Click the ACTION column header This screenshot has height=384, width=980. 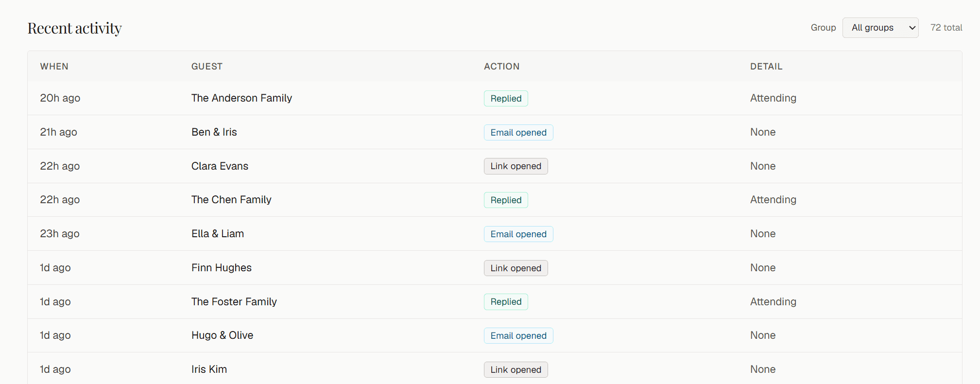coord(501,67)
